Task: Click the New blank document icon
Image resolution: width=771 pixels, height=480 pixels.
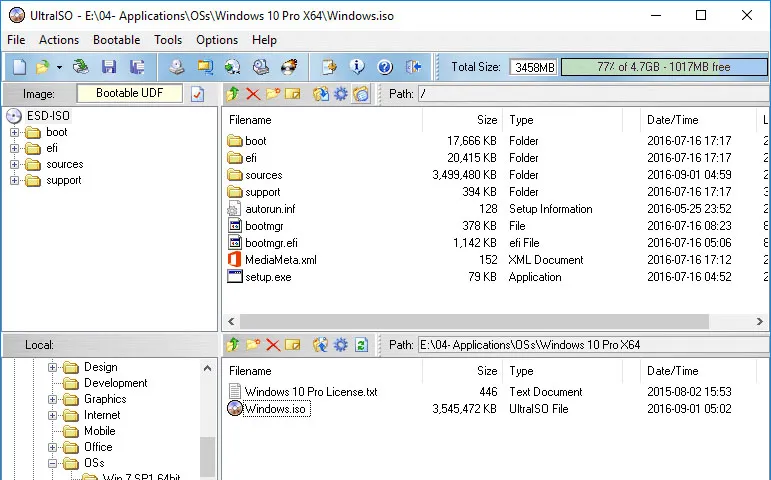Action: coord(19,67)
